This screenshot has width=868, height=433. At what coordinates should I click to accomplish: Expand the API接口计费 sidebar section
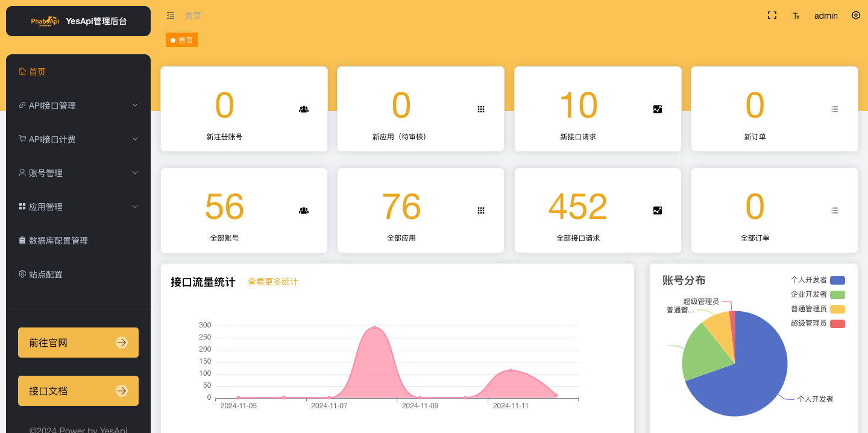pos(78,139)
